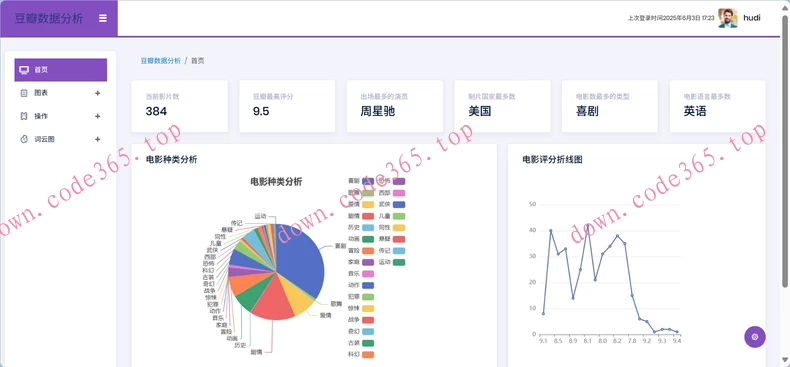Click the 电影数最多的类型 card value 喜剧
This screenshot has height=367, width=790.
pyautogui.click(x=587, y=111)
